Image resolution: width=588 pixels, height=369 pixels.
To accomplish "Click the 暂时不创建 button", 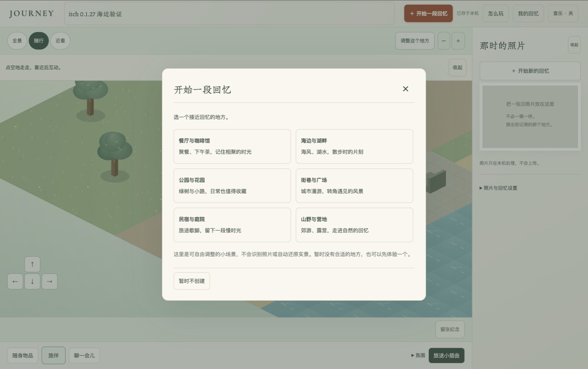I will tap(192, 281).
